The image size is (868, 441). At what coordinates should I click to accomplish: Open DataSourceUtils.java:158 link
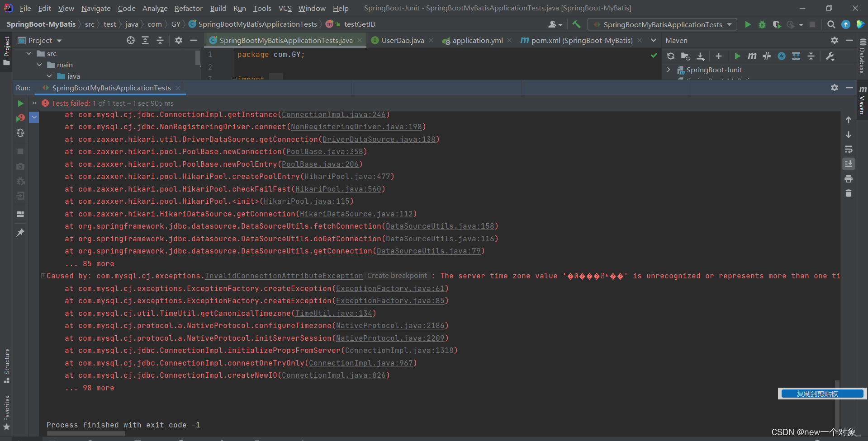point(440,226)
